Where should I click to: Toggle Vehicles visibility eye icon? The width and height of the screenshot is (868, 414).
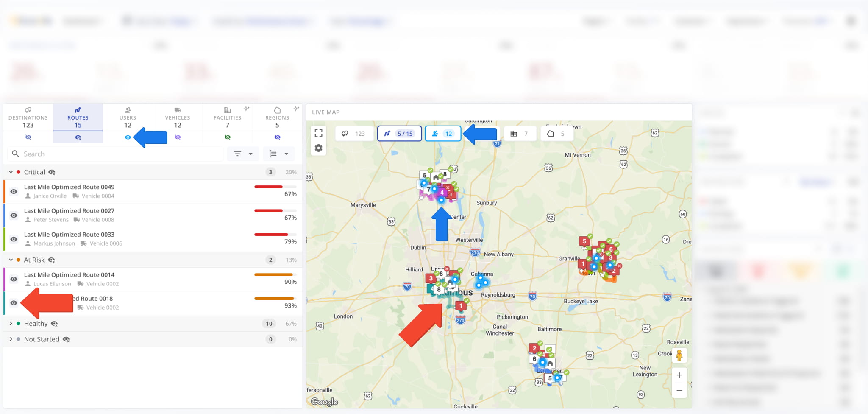pos(178,137)
